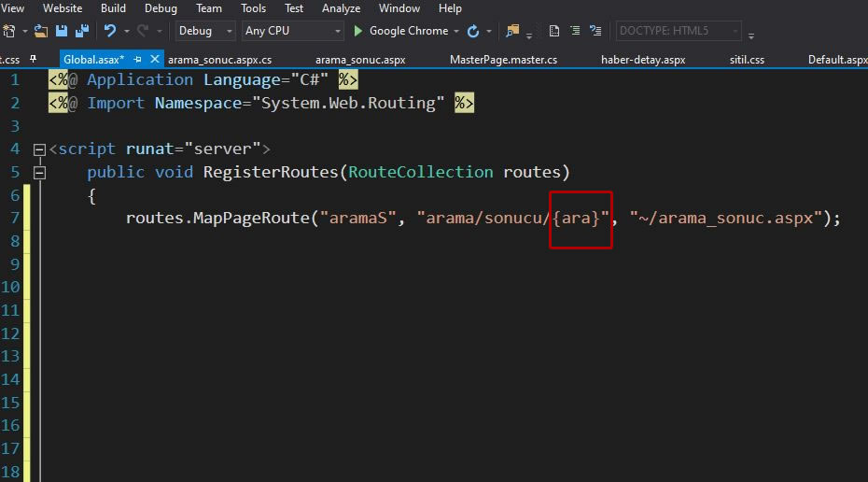868x482 pixels.
Task: Click the green Start debugging arrow
Action: pos(358,31)
